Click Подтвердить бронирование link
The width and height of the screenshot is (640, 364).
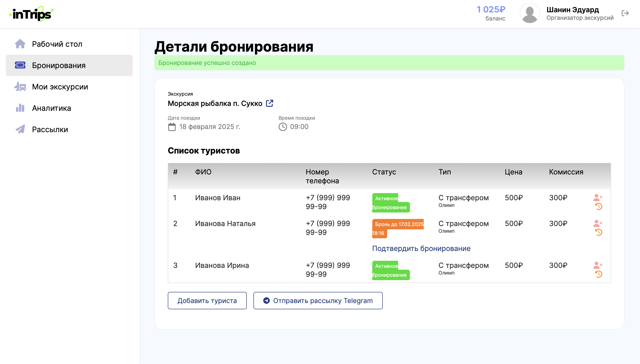click(x=421, y=249)
